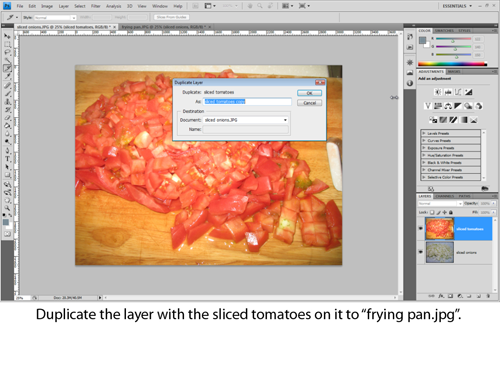
Task: Add a Levels adjustment
Action: (x=448, y=92)
